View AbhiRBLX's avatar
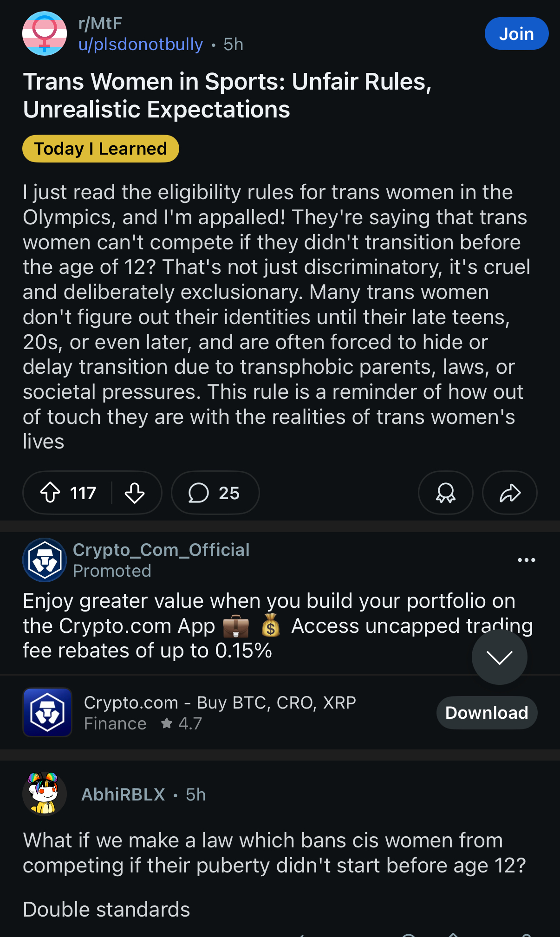The width and height of the screenshot is (560, 937). pyautogui.click(x=45, y=794)
